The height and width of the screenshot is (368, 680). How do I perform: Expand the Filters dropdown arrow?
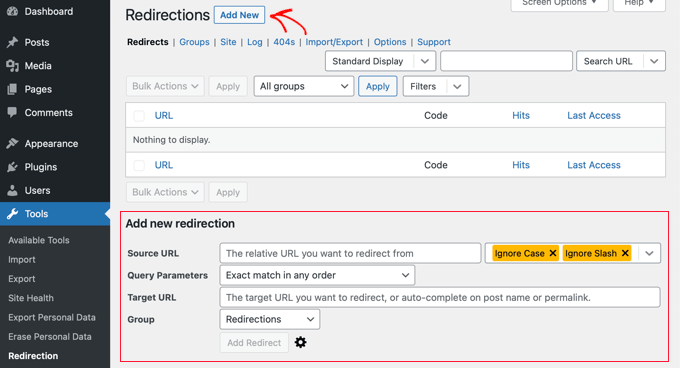pyautogui.click(x=457, y=86)
